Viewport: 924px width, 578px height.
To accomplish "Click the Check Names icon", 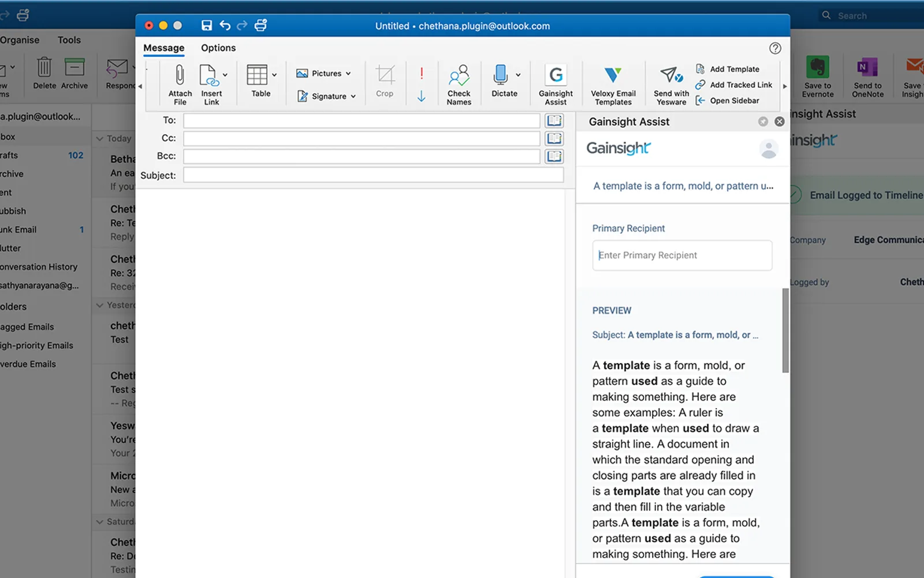I will pyautogui.click(x=459, y=76).
